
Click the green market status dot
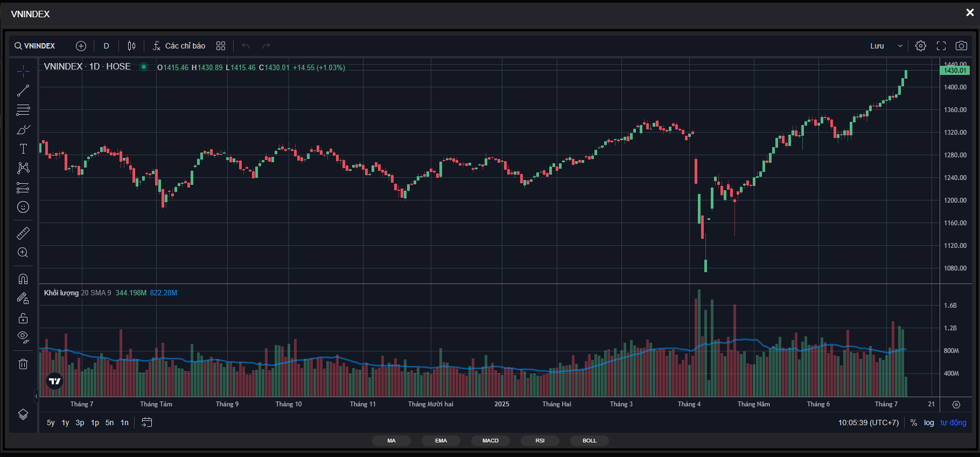pos(144,67)
